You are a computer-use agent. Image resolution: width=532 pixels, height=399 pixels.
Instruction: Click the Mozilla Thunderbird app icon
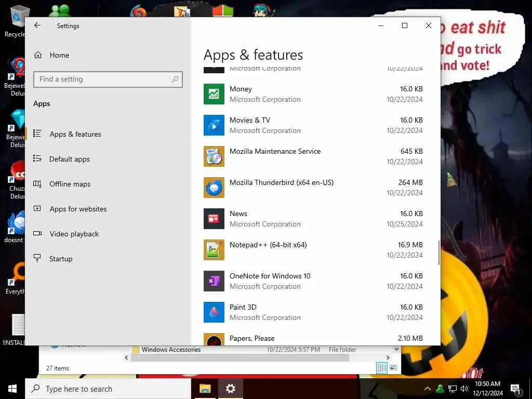pyautogui.click(x=214, y=188)
